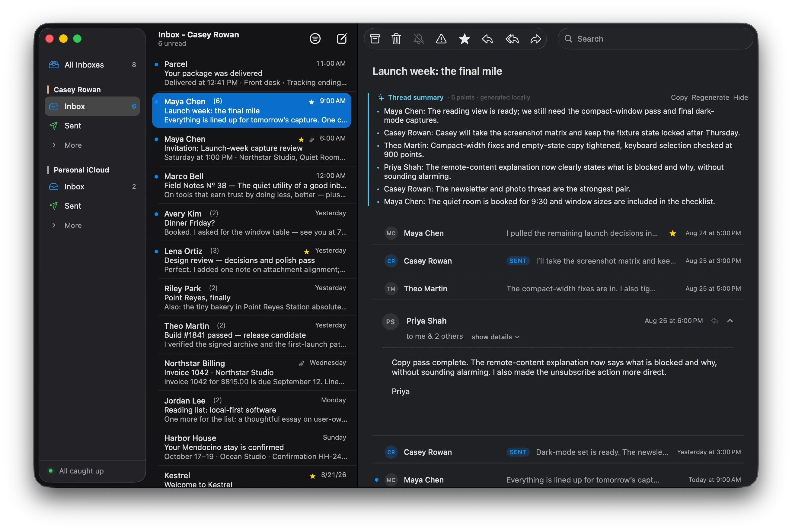Toggle the star on Maya Chen's invitation email
The image size is (792, 532).
(x=301, y=139)
